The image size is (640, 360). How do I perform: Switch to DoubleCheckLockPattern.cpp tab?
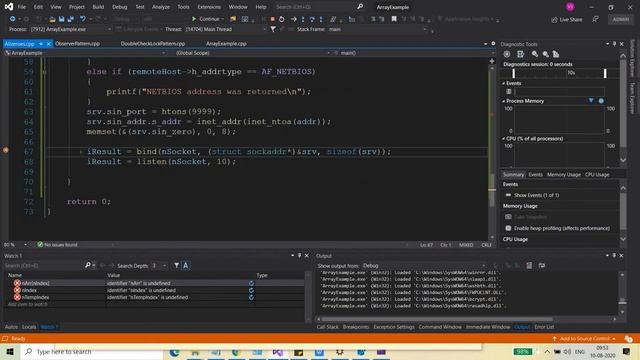click(153, 44)
